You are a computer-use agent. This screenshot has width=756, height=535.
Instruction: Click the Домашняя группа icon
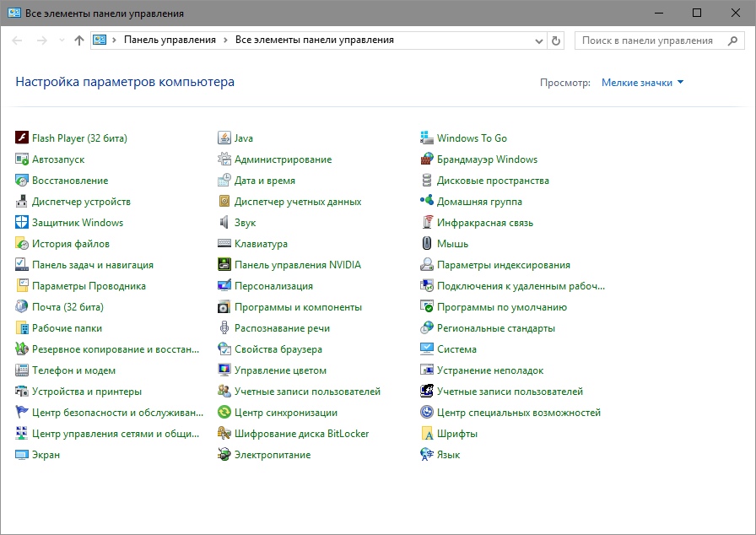coord(427,202)
